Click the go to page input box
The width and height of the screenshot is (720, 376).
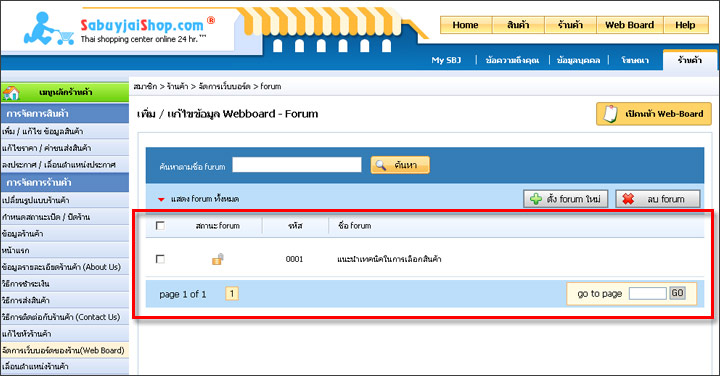647,293
